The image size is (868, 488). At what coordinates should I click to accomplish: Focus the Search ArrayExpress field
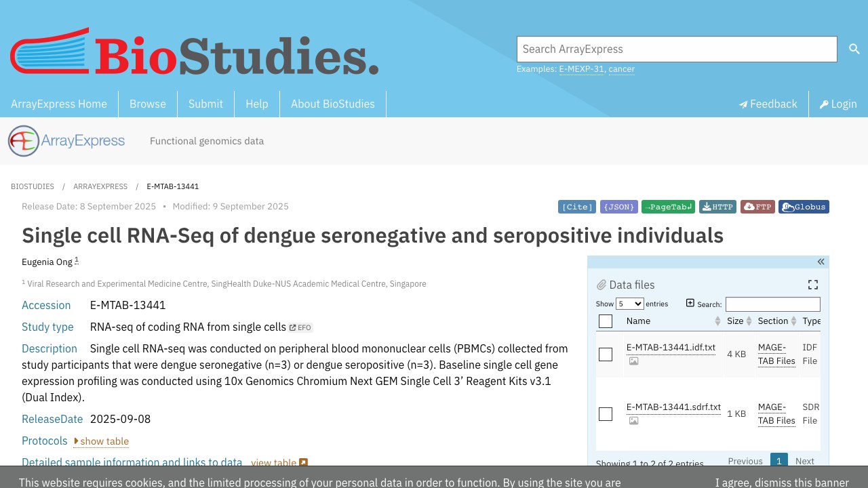tap(677, 49)
